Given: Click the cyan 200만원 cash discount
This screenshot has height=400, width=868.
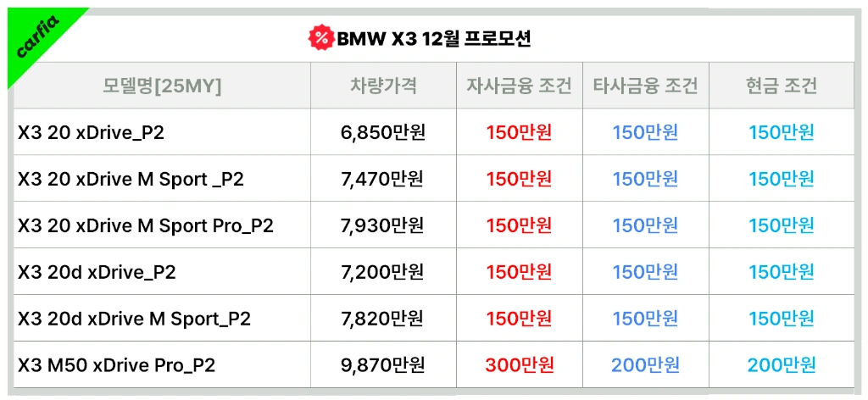Looking at the screenshot, I should (781, 364).
